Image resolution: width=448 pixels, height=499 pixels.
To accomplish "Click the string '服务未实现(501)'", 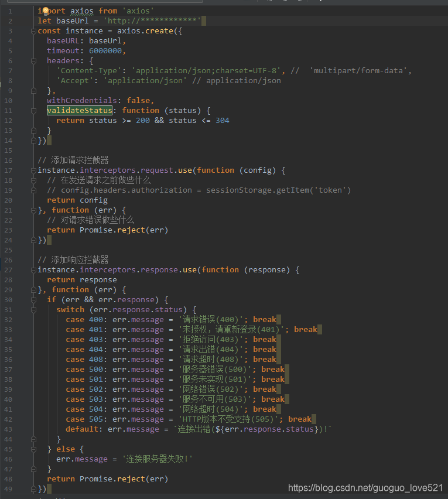I will click(215, 380).
